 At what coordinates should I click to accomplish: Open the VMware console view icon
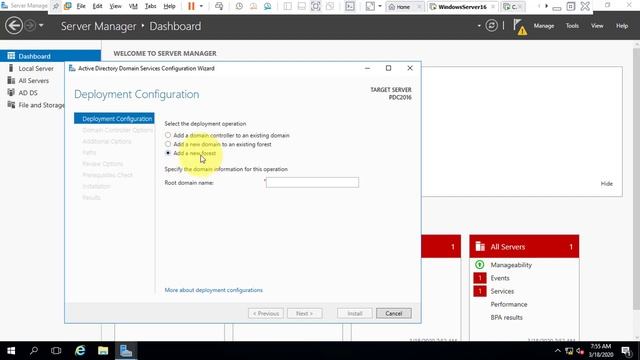coord(350,6)
